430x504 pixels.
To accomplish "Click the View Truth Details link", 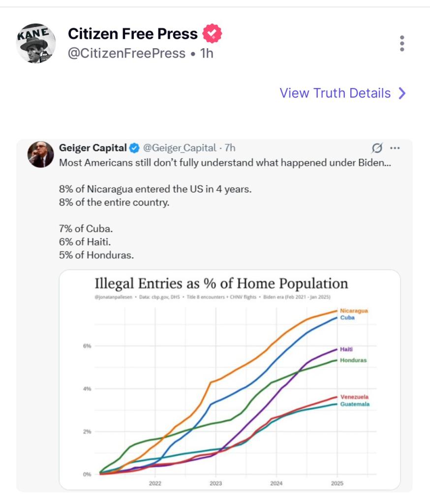I will tap(335, 93).
